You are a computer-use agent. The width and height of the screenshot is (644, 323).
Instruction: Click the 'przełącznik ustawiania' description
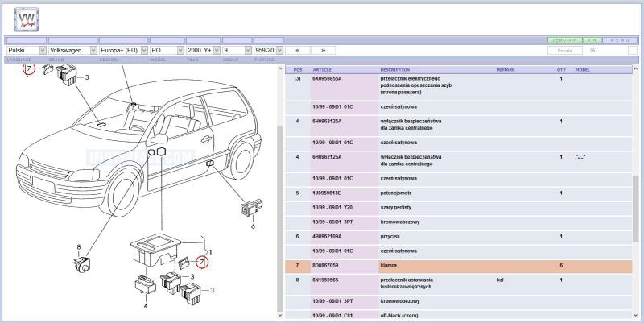[407, 280]
